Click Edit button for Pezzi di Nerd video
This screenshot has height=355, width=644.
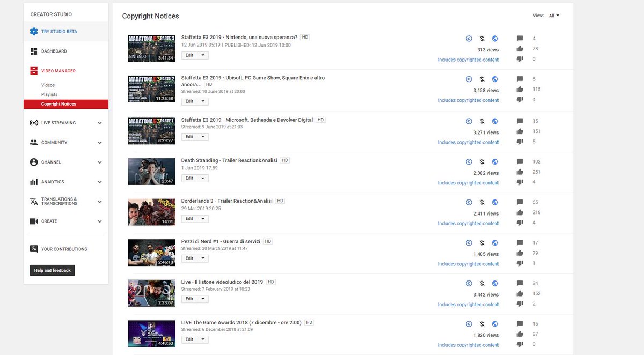tap(189, 258)
